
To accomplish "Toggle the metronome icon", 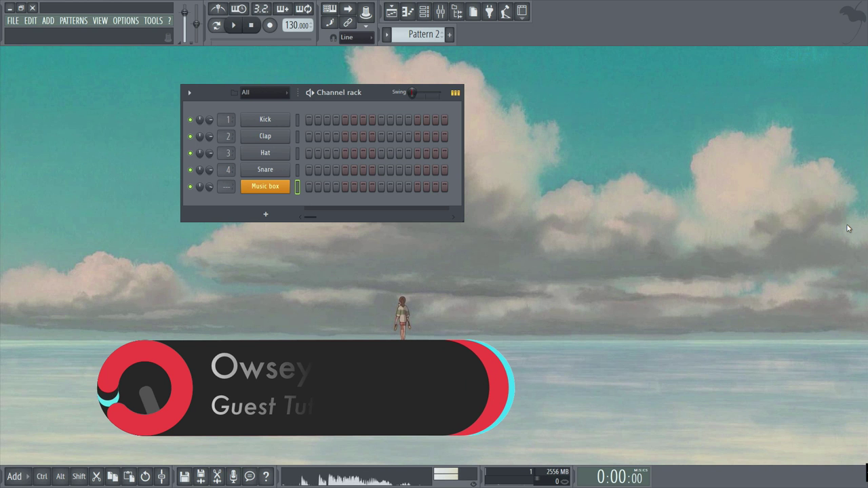I will [218, 9].
